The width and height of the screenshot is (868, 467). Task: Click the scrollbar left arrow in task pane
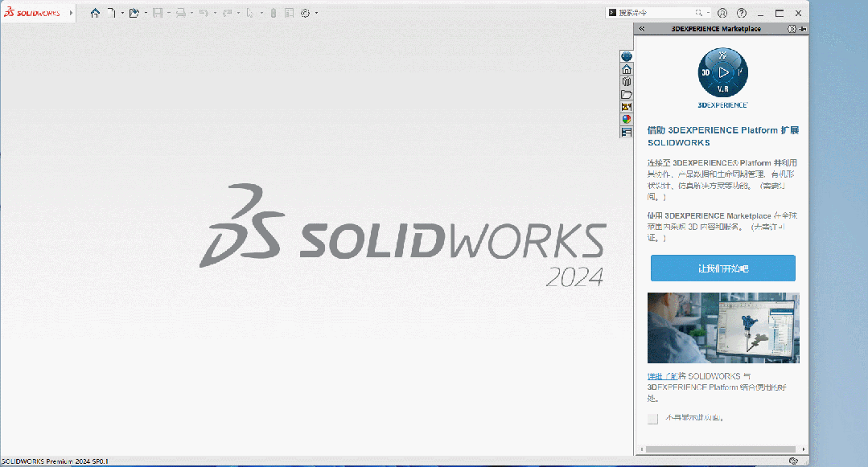click(642, 449)
